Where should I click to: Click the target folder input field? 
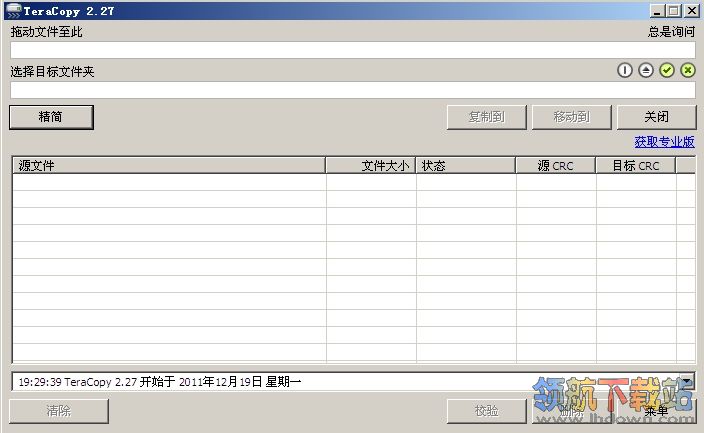point(353,90)
